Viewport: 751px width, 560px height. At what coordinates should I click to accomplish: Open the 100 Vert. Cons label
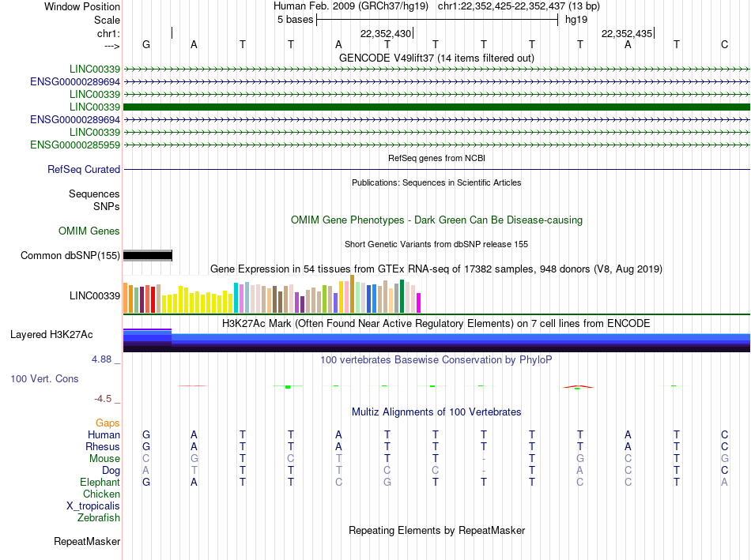point(44,378)
